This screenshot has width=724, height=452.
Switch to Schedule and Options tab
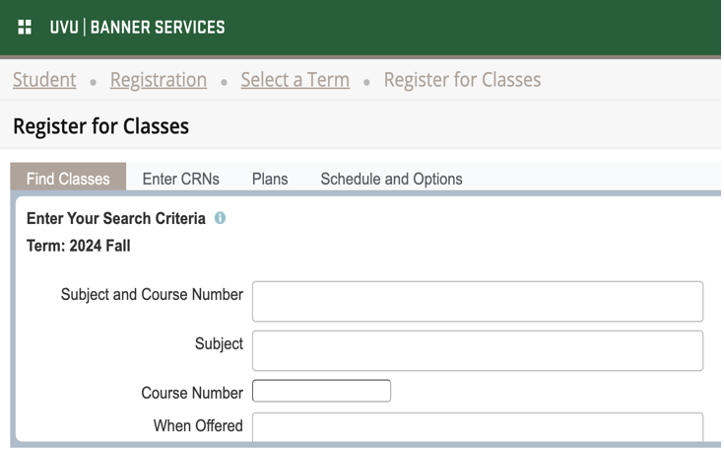pyautogui.click(x=392, y=179)
